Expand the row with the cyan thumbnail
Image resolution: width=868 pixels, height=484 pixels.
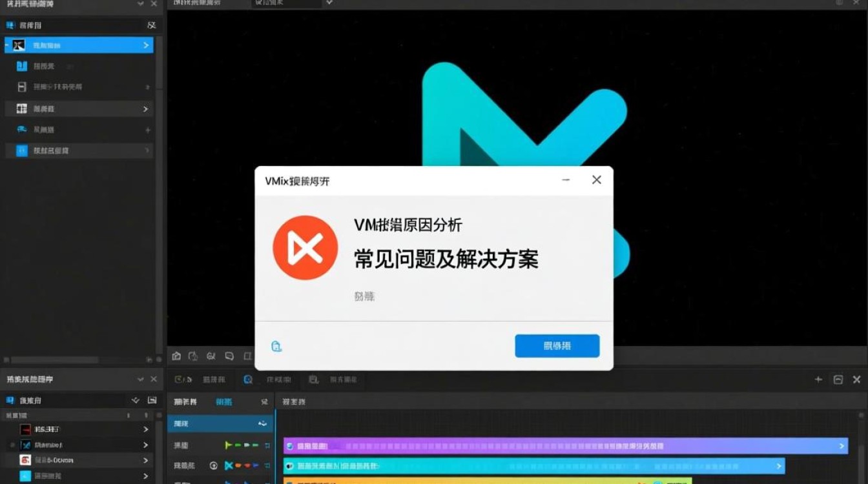pos(146,476)
